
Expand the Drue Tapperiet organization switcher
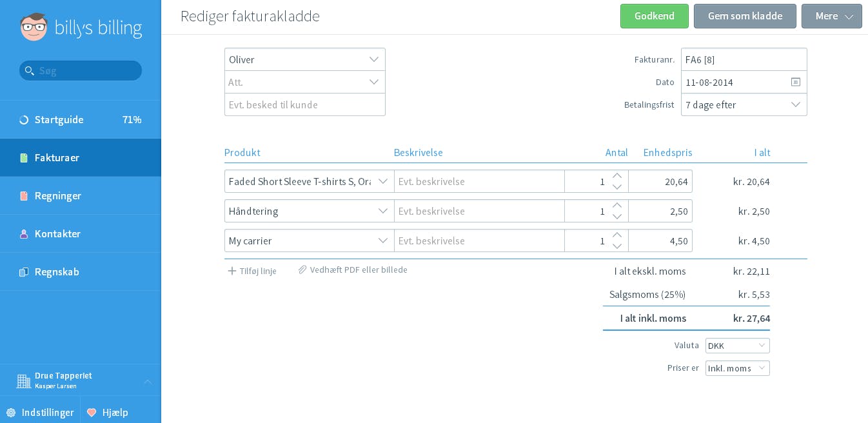tap(148, 381)
